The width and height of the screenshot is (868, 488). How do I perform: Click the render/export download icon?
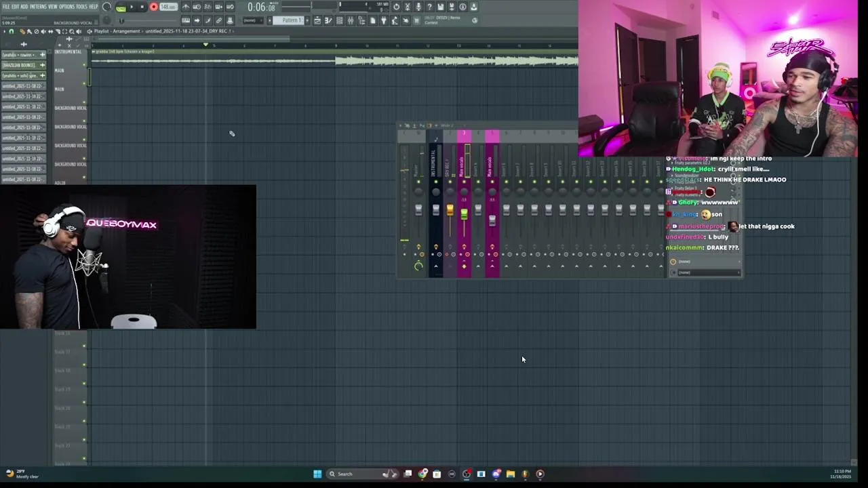(x=474, y=7)
